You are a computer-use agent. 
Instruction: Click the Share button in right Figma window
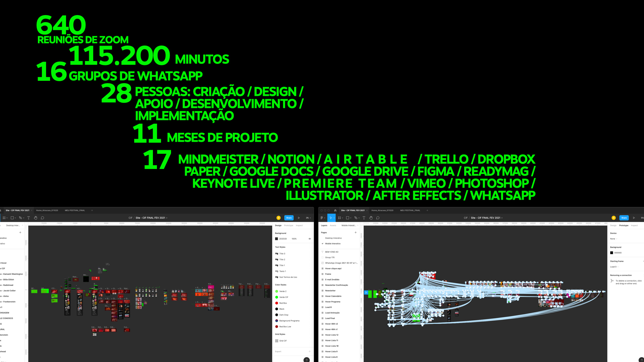click(x=624, y=218)
